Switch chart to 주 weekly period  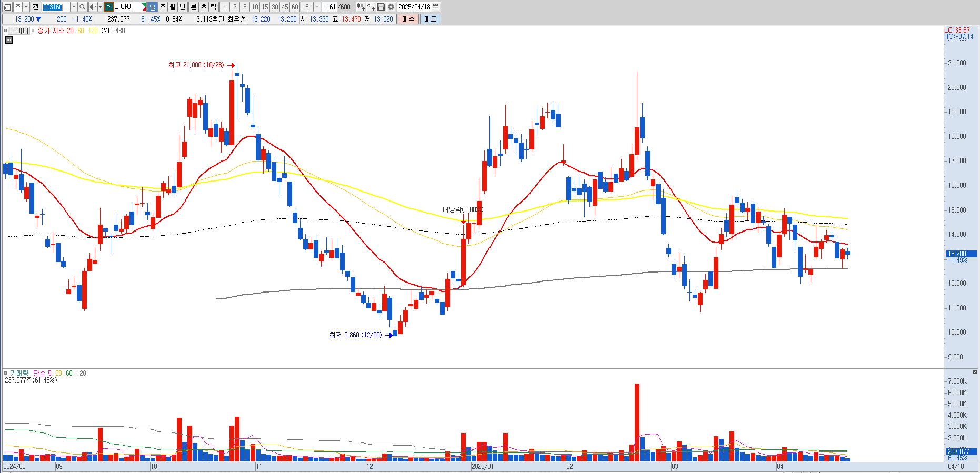tap(162, 7)
